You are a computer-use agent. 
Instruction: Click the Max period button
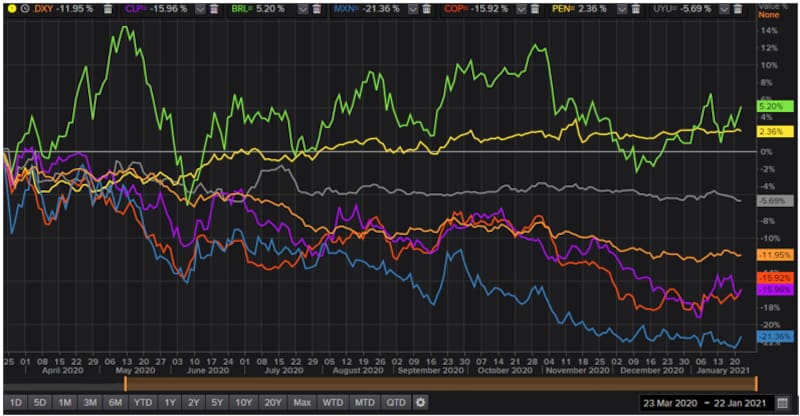302,402
